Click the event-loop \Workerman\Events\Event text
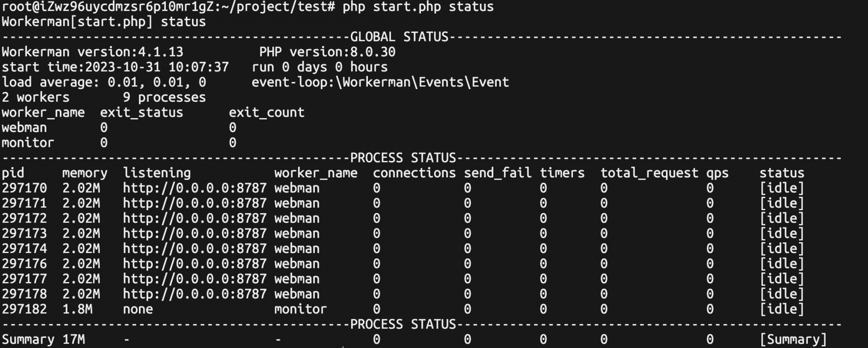Image resolution: width=868 pixels, height=348 pixels. pos(380,82)
